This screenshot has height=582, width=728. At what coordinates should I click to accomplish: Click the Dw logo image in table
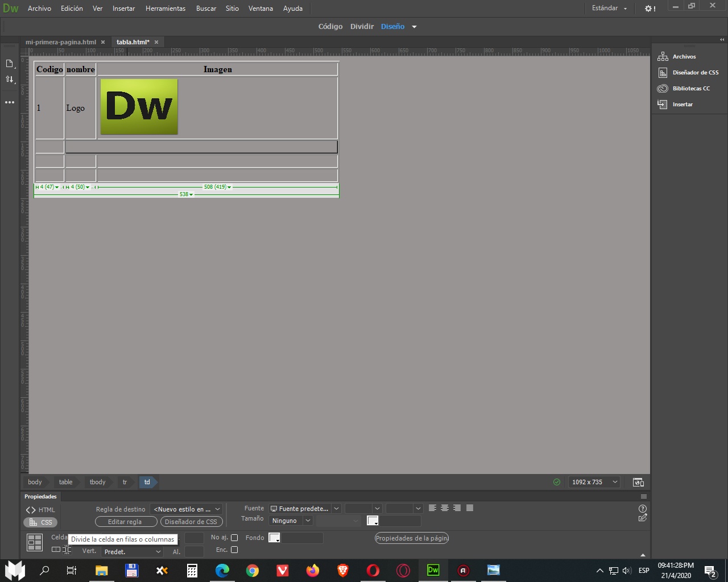(139, 107)
